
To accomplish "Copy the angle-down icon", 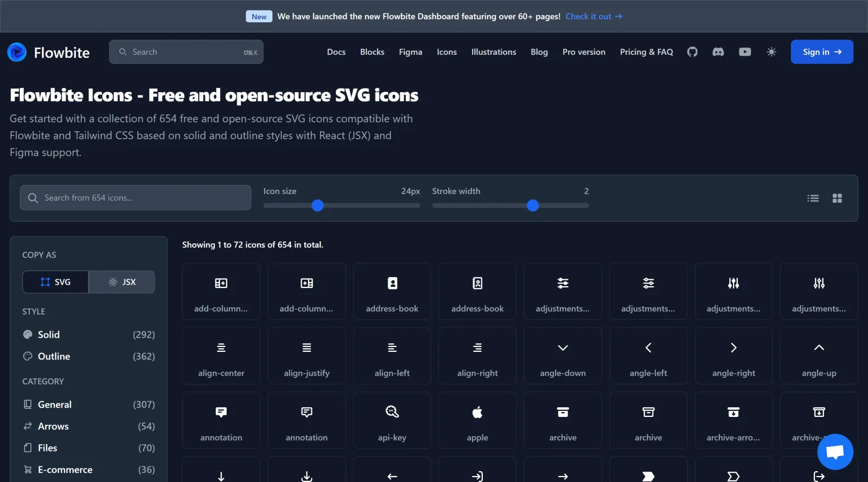I will (x=563, y=356).
